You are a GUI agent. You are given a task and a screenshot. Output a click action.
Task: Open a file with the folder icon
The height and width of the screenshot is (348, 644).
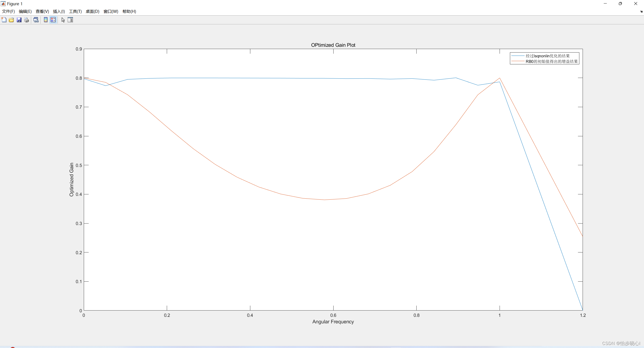pos(11,20)
